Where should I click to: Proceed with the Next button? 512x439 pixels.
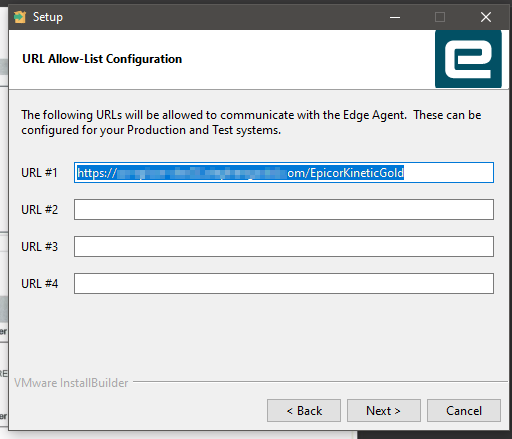coord(384,411)
